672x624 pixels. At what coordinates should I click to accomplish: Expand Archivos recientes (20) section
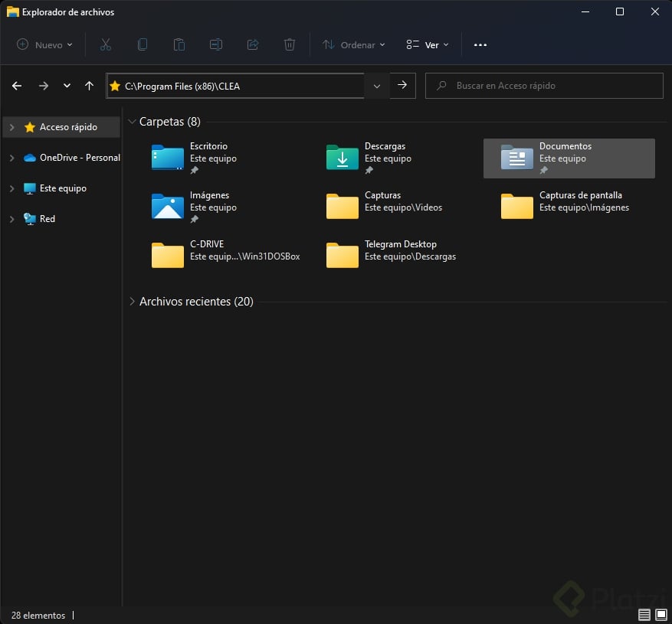132,302
